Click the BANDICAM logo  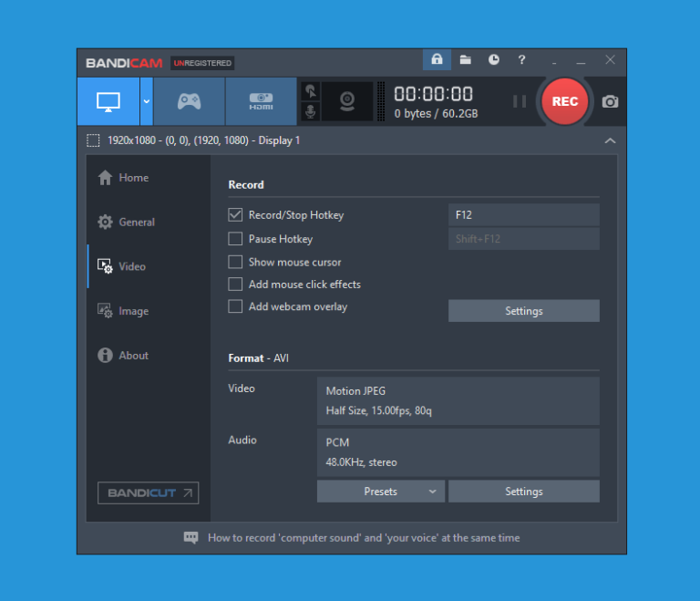(124, 63)
